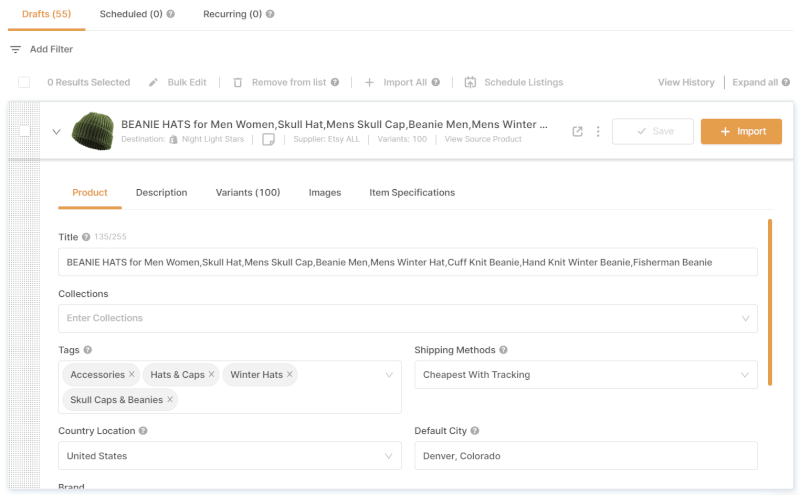Click the open-in-new-window icon for beanie product

point(578,132)
